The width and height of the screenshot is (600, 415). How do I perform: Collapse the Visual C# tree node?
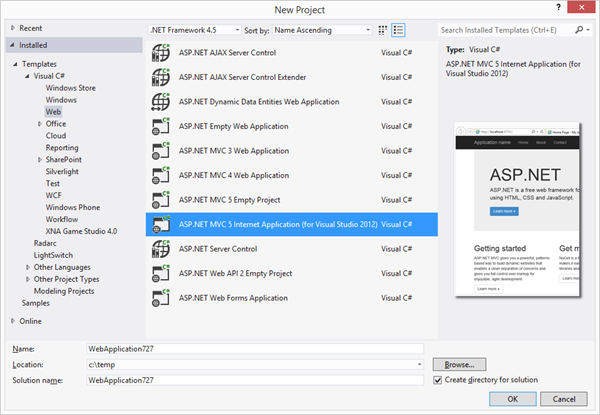[27, 76]
